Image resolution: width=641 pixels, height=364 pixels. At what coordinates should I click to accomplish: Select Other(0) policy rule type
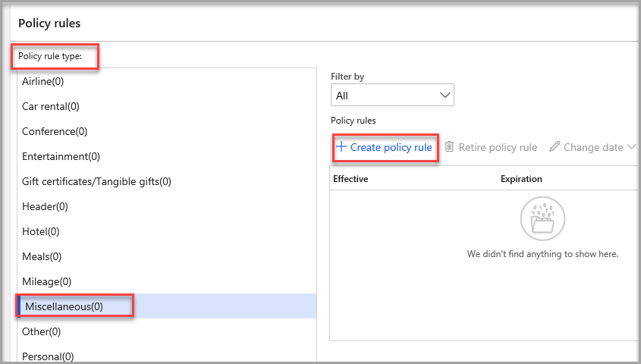pos(167,331)
